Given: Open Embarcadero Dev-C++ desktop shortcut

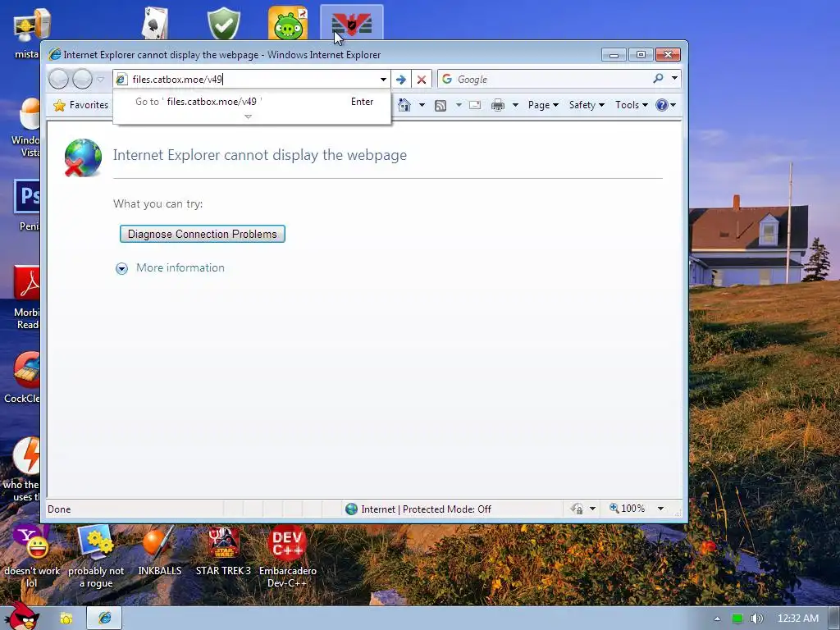Looking at the screenshot, I should (288, 557).
